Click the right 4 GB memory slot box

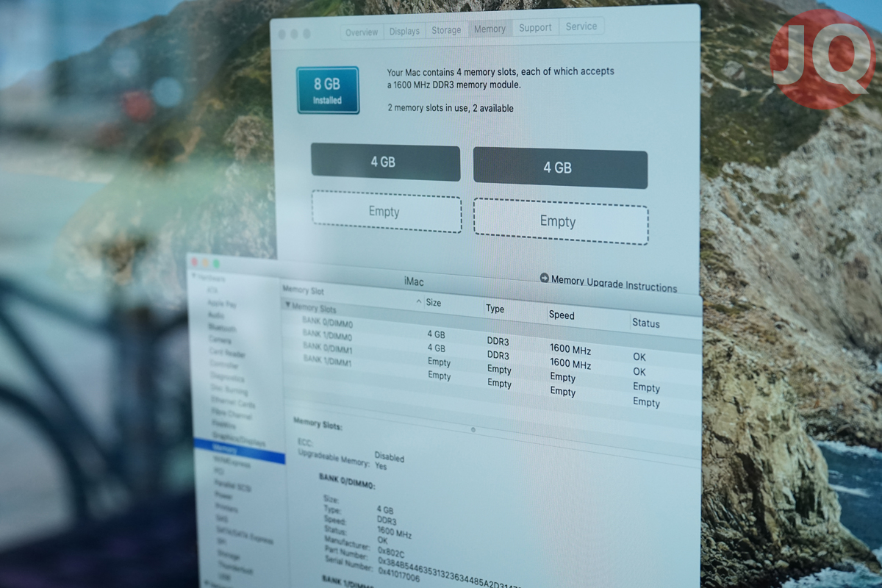click(560, 168)
